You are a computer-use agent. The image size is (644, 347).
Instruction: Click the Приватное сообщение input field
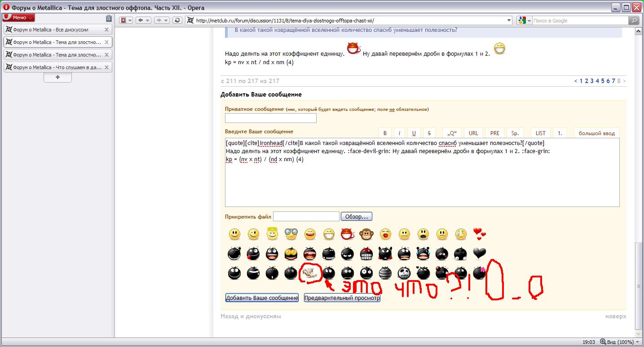[x=270, y=118]
